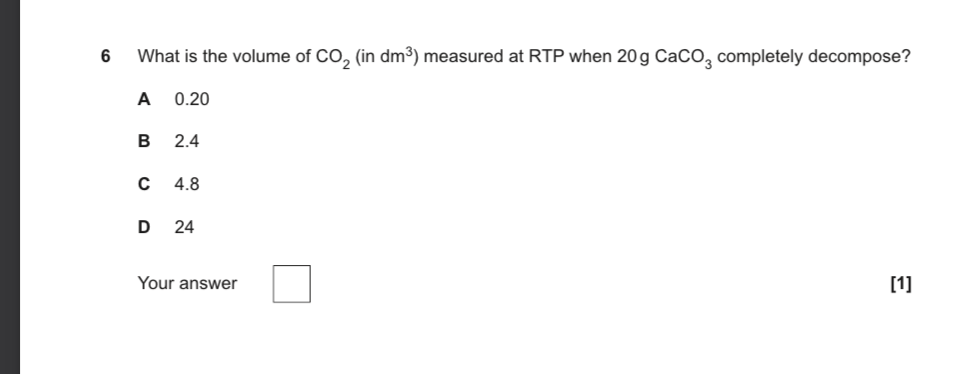Click the 'Your answer' label
972x374 pixels.
tap(187, 283)
